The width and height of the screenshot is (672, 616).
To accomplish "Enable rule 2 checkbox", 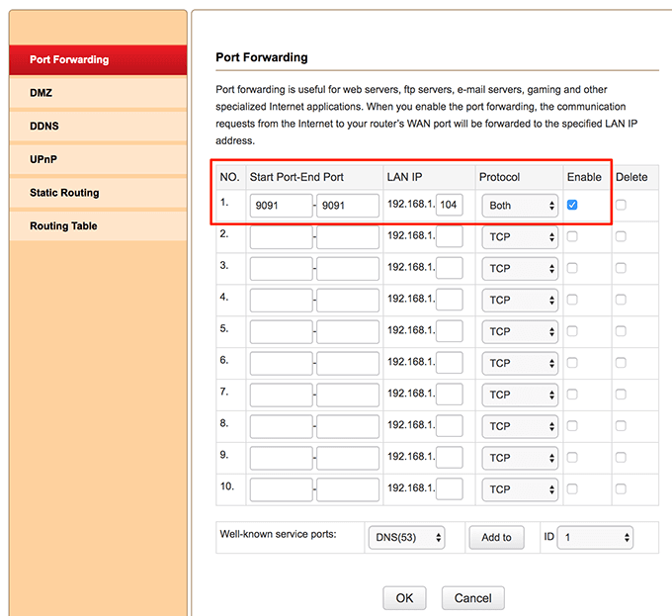I will (572, 236).
